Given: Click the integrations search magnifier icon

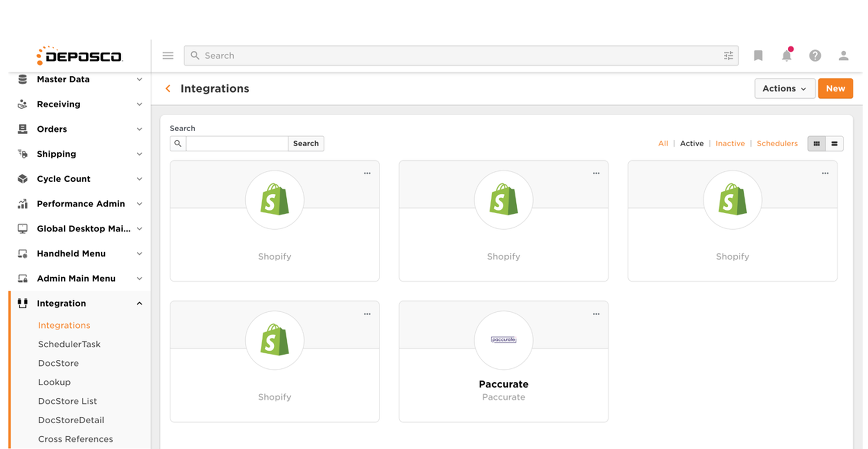Looking at the screenshot, I should click(178, 144).
